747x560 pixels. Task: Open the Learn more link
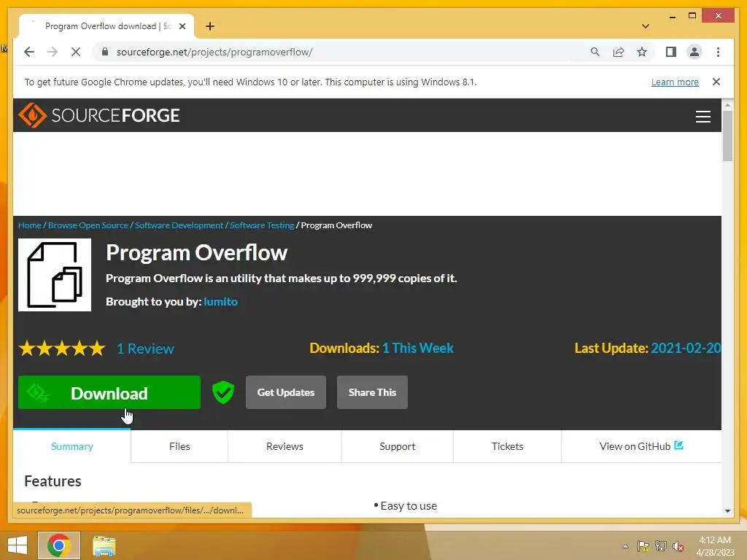coord(675,82)
